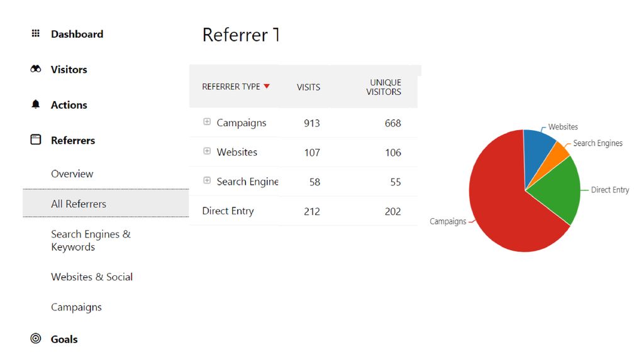Open the Campaigns sidebar submenu link
The height and width of the screenshot is (362, 644).
76,307
